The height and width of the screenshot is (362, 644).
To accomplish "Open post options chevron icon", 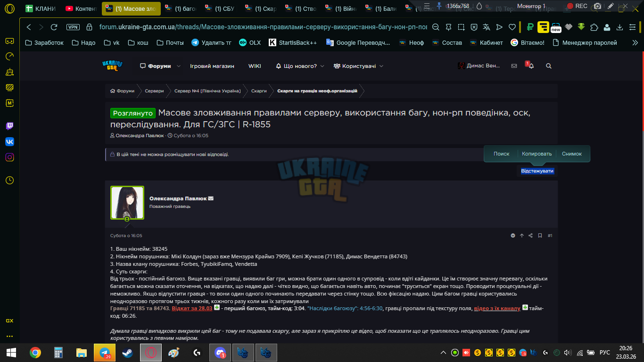I will click(513, 236).
